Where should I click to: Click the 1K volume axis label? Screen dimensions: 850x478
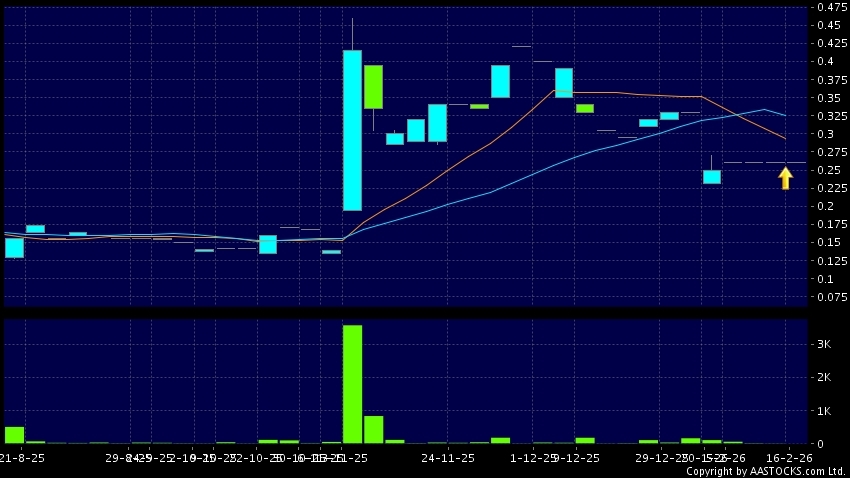(823, 411)
